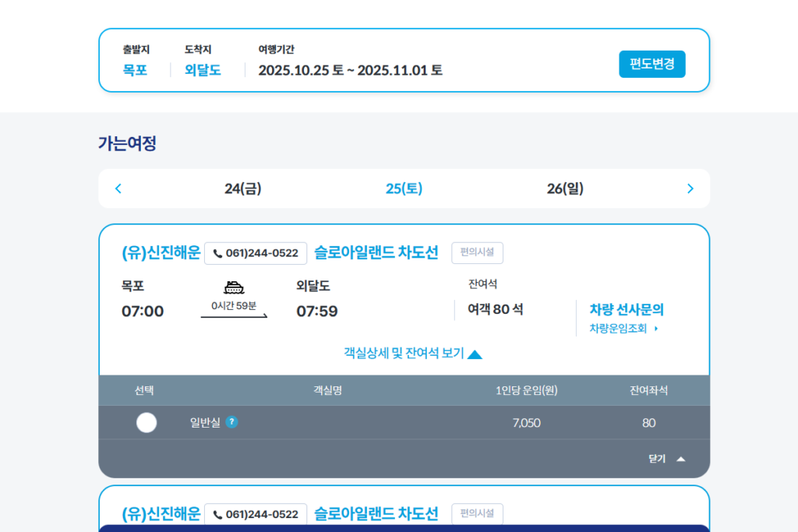Click the previous date left arrow
This screenshot has width=798, height=532.
[x=118, y=188]
